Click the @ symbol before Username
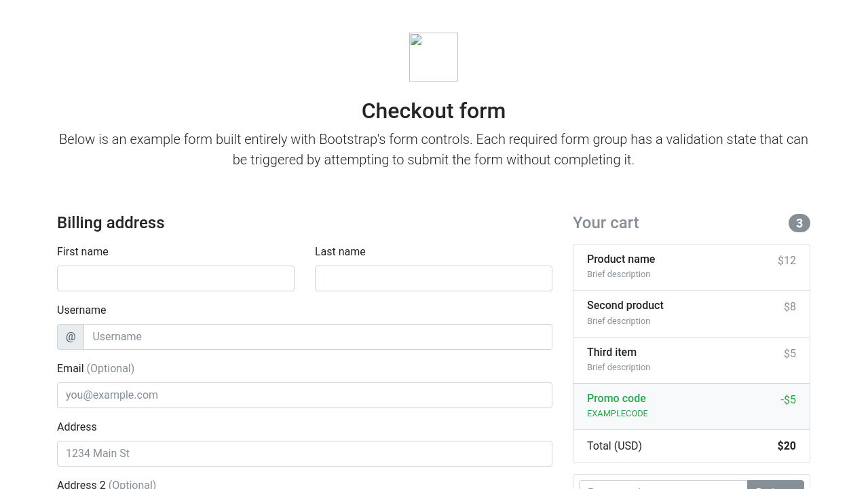The height and width of the screenshot is (489, 868). pyautogui.click(x=71, y=337)
